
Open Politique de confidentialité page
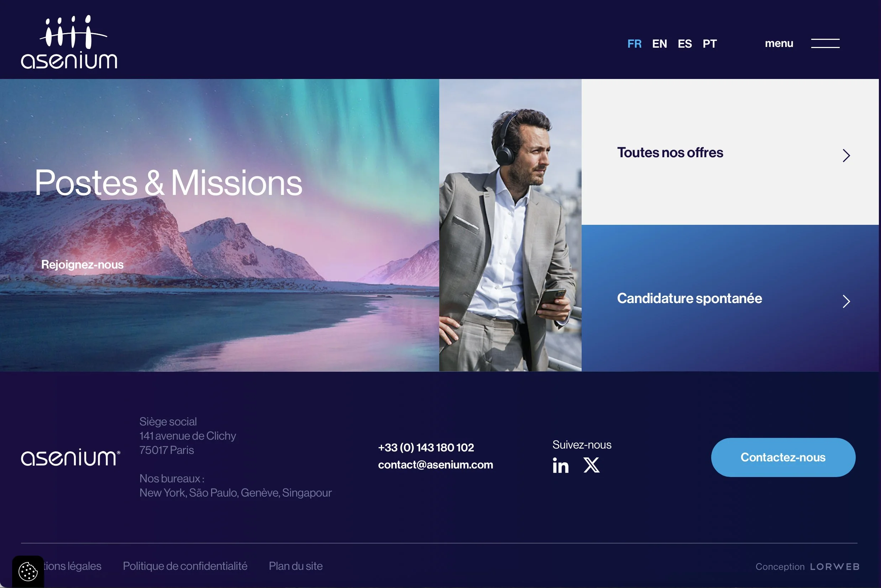coord(185,566)
